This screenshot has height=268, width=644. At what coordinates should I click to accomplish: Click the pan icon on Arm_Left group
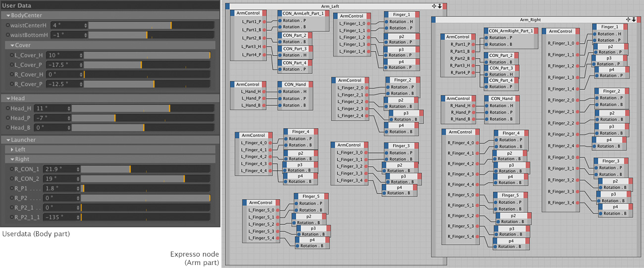pos(434,6)
